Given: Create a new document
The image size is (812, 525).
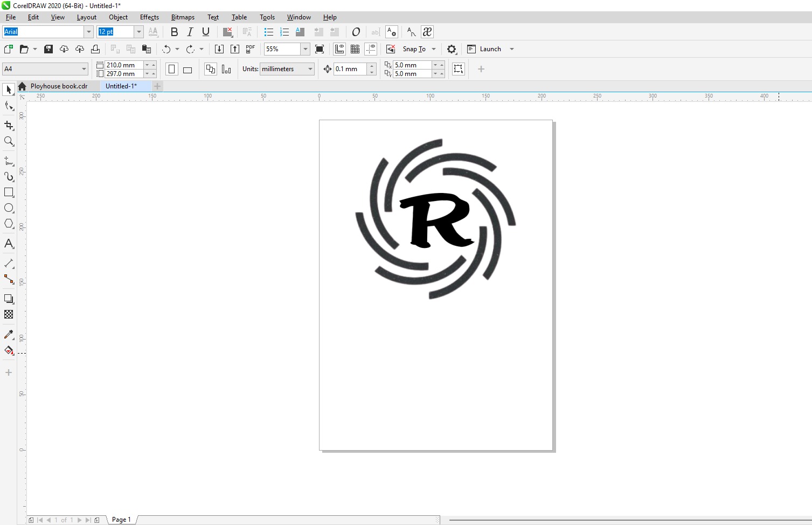Looking at the screenshot, I should click(8, 49).
